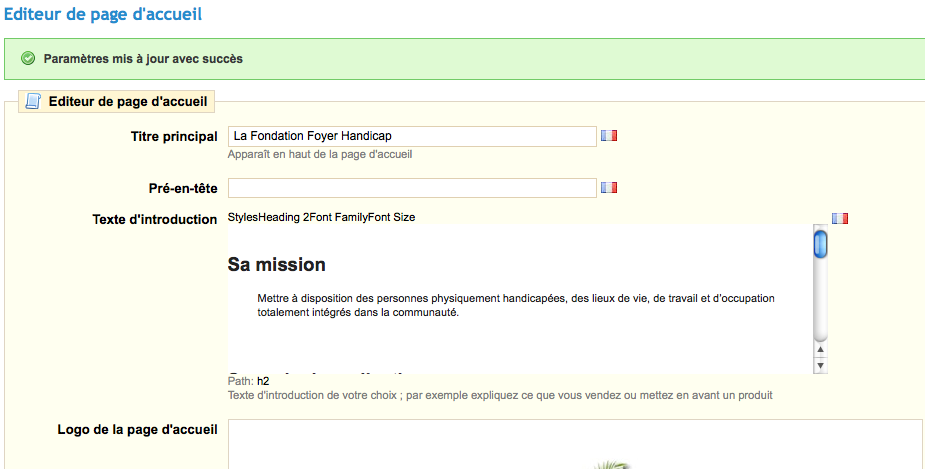Click the 'Pré-en-tête' label
The width and height of the screenshot is (925, 469).
click(x=183, y=188)
